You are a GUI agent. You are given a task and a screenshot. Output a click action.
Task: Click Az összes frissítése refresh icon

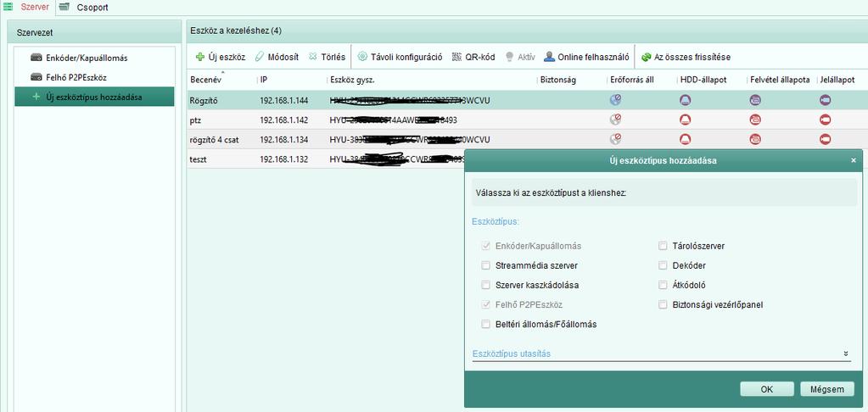(x=646, y=57)
